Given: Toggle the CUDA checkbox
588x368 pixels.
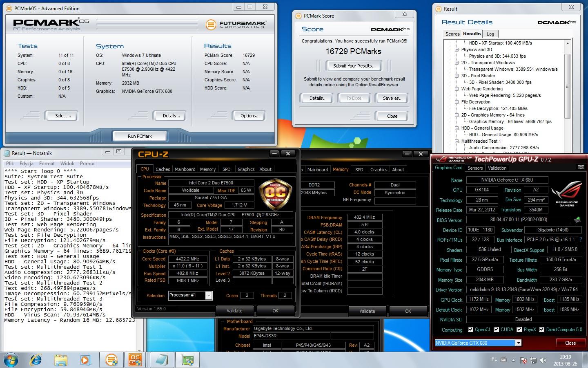Looking at the screenshot, I should pyautogui.click(x=497, y=330).
